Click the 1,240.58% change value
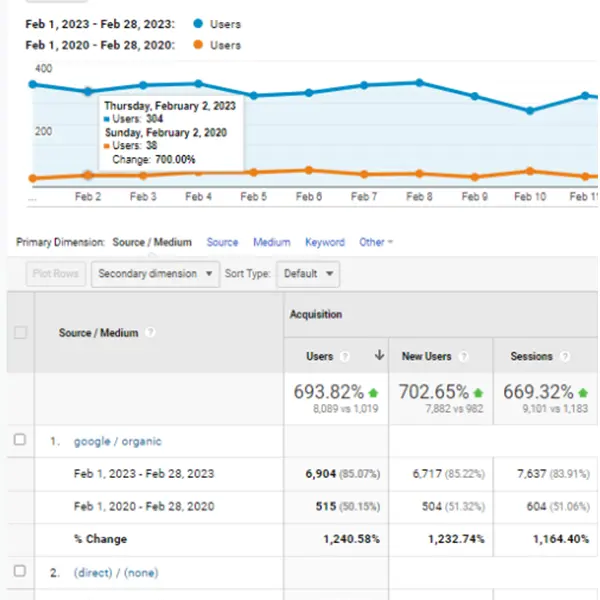This screenshot has width=600, height=600. point(352,539)
